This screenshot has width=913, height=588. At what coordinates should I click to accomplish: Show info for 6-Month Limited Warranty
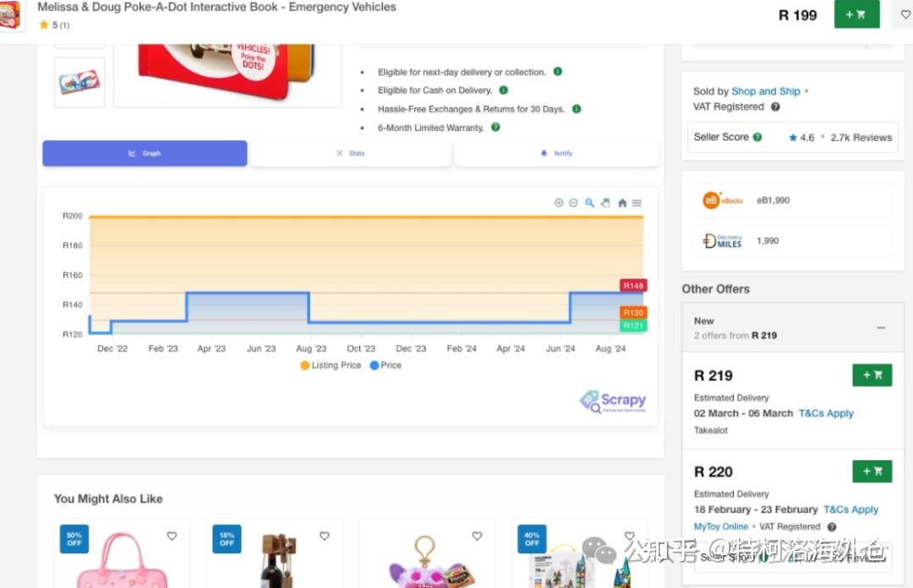coord(495,127)
